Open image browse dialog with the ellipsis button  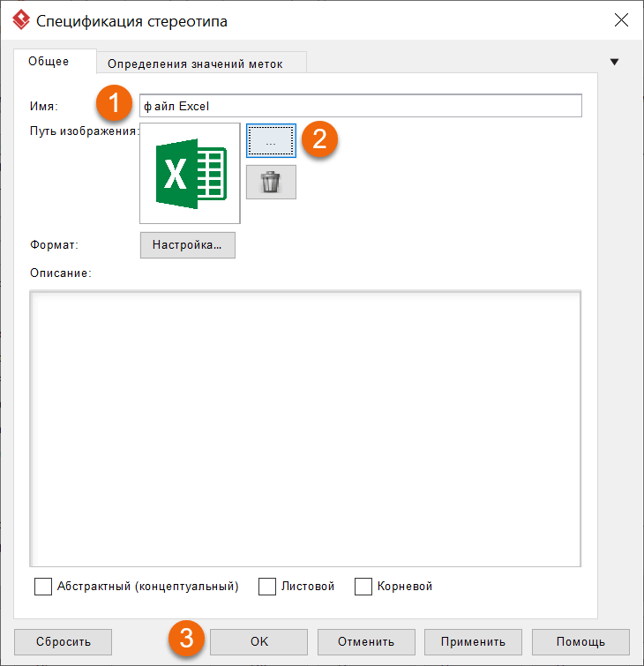[x=271, y=141]
